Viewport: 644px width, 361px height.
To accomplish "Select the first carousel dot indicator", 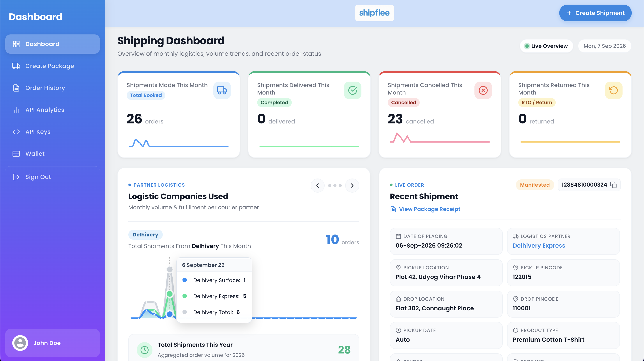I will pos(329,186).
